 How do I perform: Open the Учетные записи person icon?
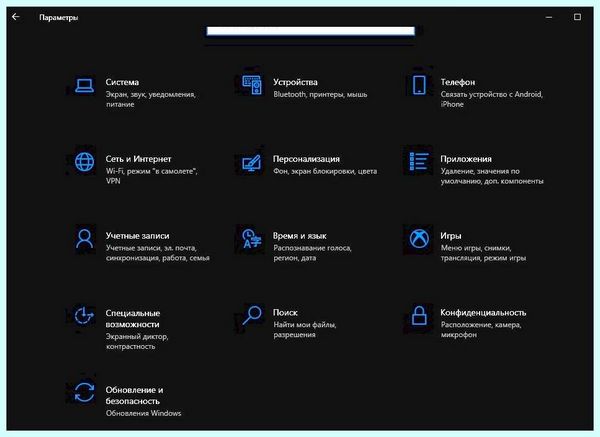[x=84, y=239]
